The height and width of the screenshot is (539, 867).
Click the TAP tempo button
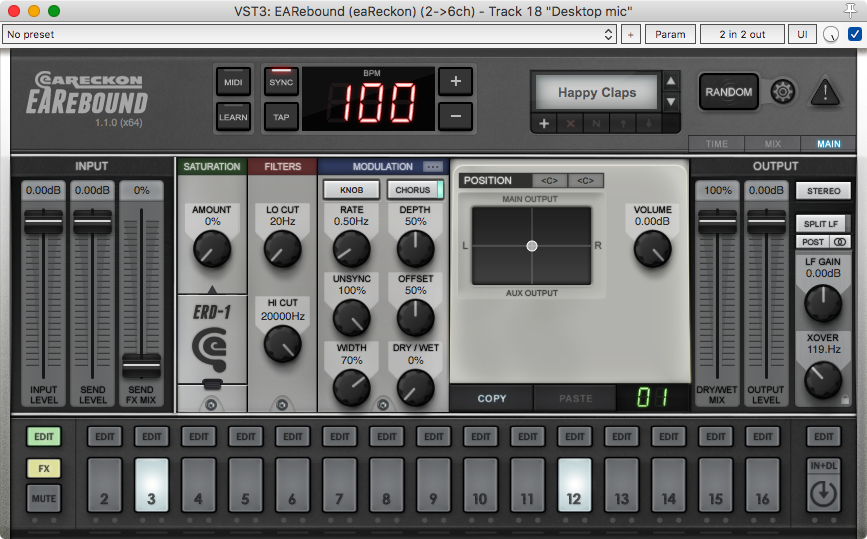pos(281,117)
